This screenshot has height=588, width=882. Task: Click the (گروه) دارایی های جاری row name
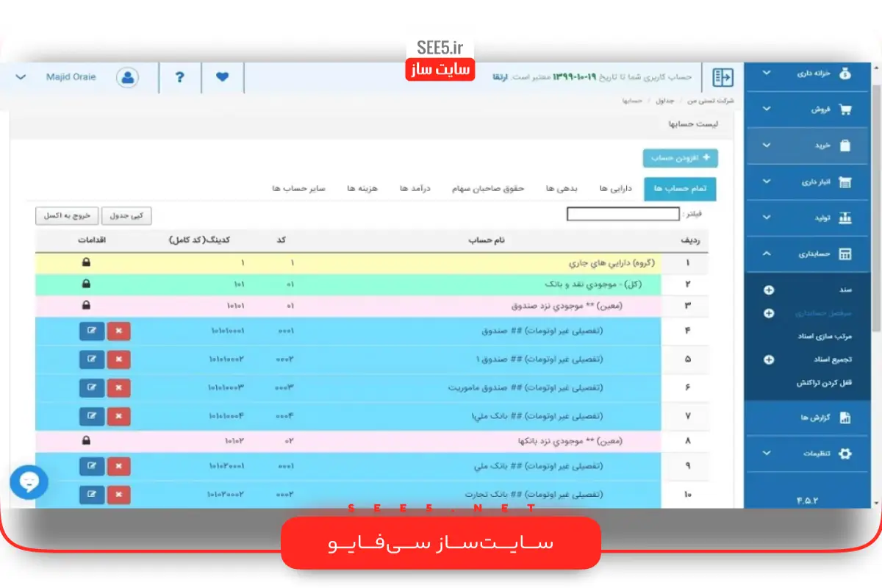pos(612,262)
